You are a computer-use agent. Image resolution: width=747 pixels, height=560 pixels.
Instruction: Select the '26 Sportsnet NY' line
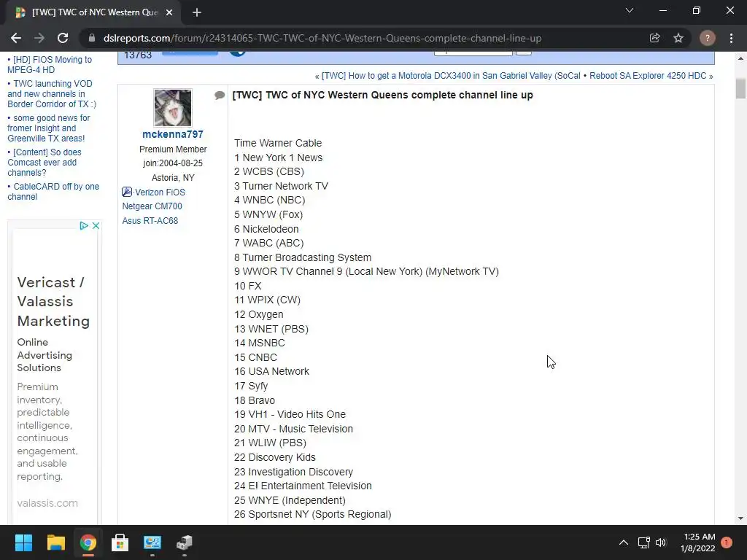click(x=312, y=515)
